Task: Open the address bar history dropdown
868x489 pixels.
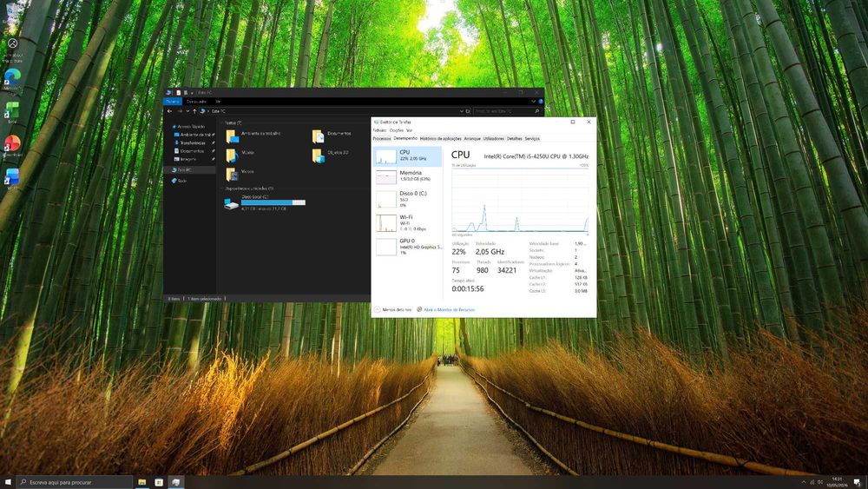Action: (461, 111)
